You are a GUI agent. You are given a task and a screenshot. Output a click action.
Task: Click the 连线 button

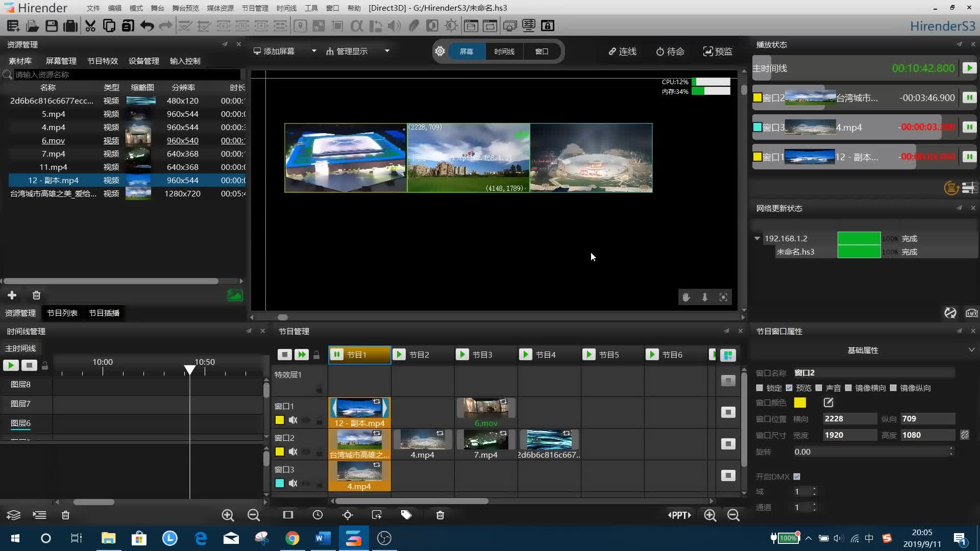click(622, 52)
